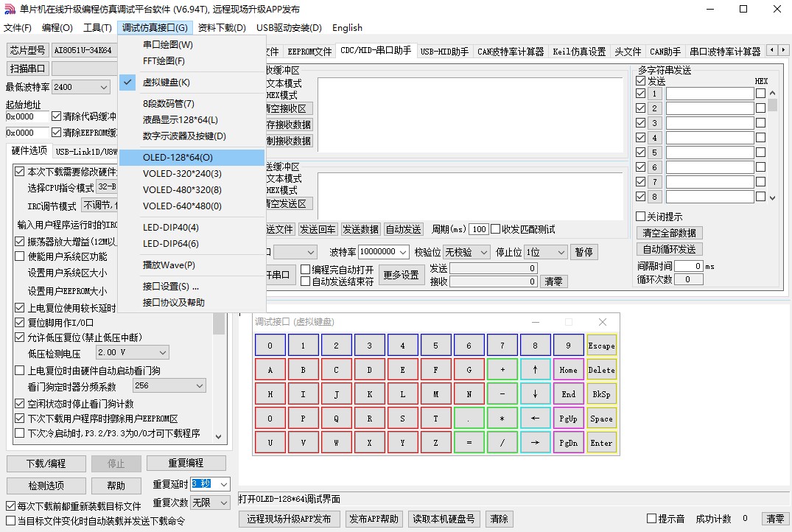Click the period key on virtual keyboard
The image size is (792, 532).
click(469, 419)
